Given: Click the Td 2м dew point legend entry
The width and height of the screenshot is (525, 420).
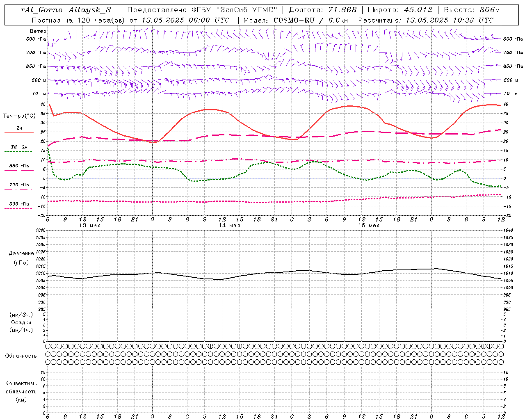Looking at the screenshot, I should click(19, 147).
